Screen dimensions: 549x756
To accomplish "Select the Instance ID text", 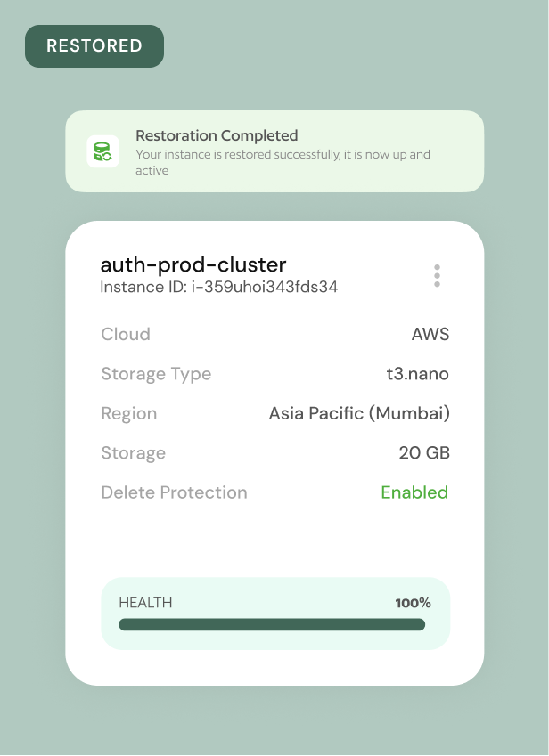I will coord(219,287).
